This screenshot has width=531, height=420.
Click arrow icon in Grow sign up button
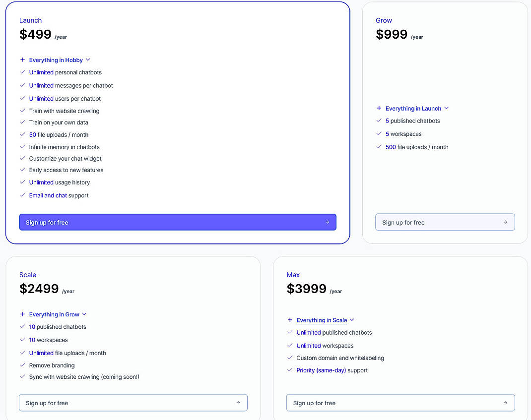[x=505, y=222]
